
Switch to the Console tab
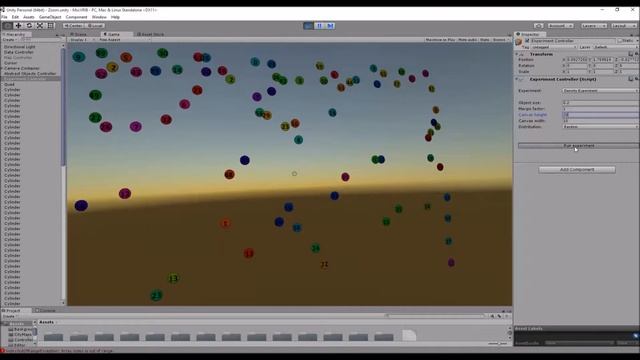(x=46, y=310)
